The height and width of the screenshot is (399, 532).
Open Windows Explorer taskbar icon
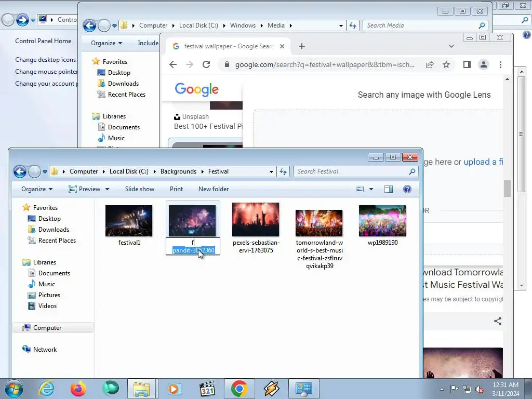pyautogui.click(x=141, y=389)
